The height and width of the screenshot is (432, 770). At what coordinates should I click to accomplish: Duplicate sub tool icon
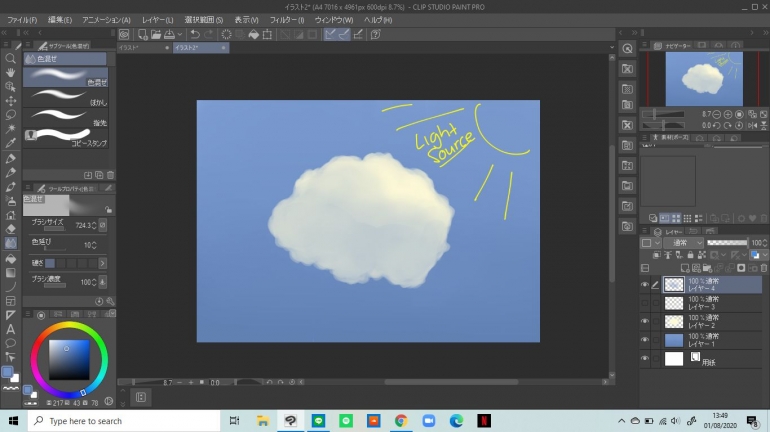(x=99, y=175)
